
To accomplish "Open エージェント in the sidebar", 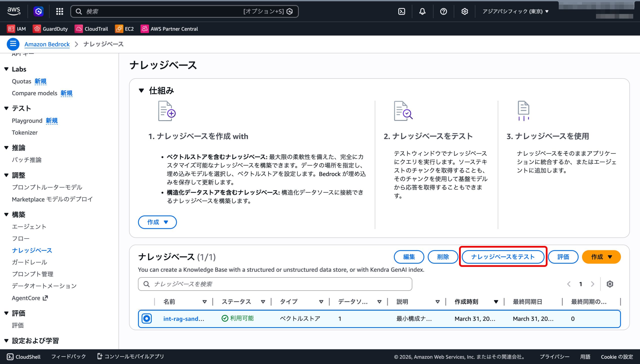I will pos(29,226).
